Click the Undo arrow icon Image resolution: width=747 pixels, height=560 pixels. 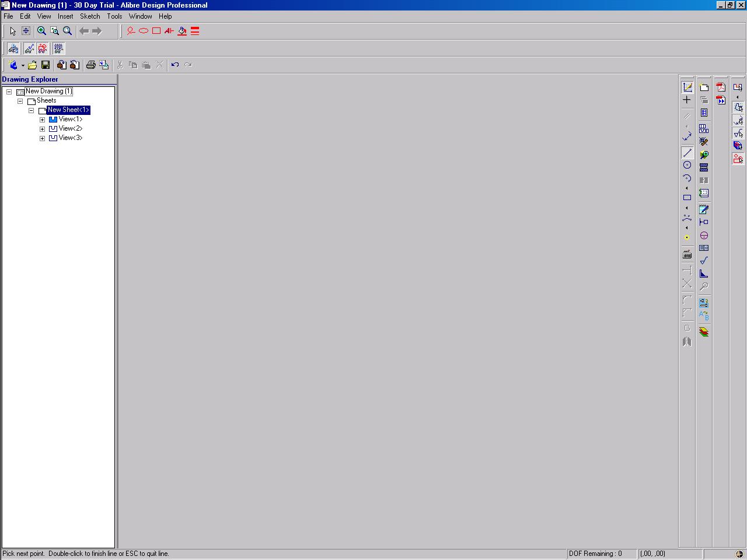click(175, 65)
